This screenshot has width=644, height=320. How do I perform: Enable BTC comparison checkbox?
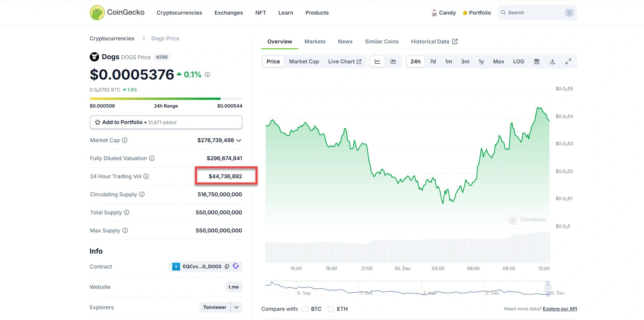[305, 309]
